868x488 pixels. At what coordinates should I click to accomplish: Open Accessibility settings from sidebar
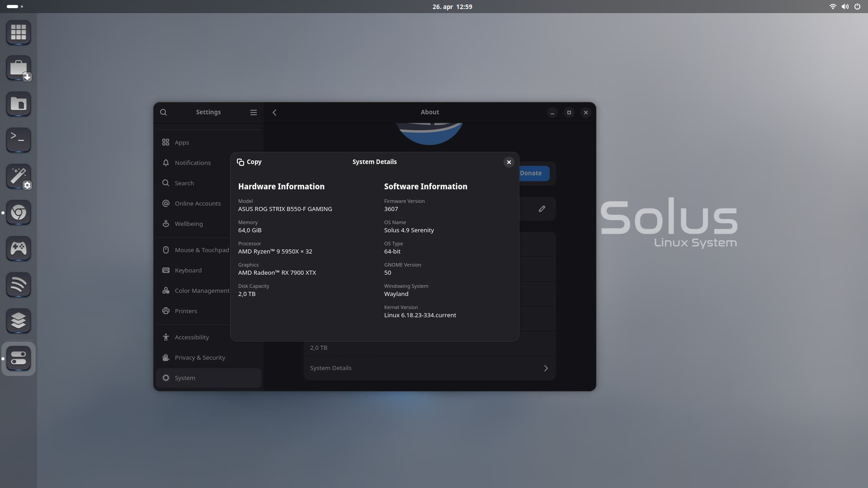coord(192,337)
